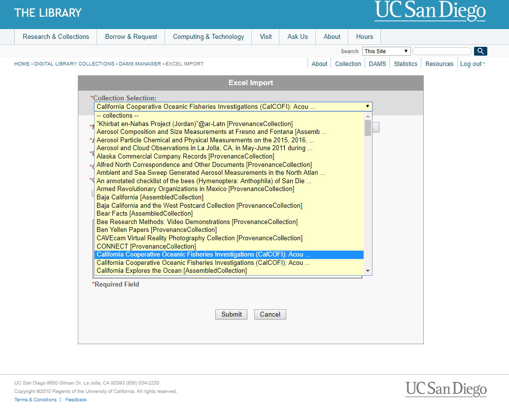
Task: Click the scroll-up arrow in the collections list
Action: pos(367,115)
